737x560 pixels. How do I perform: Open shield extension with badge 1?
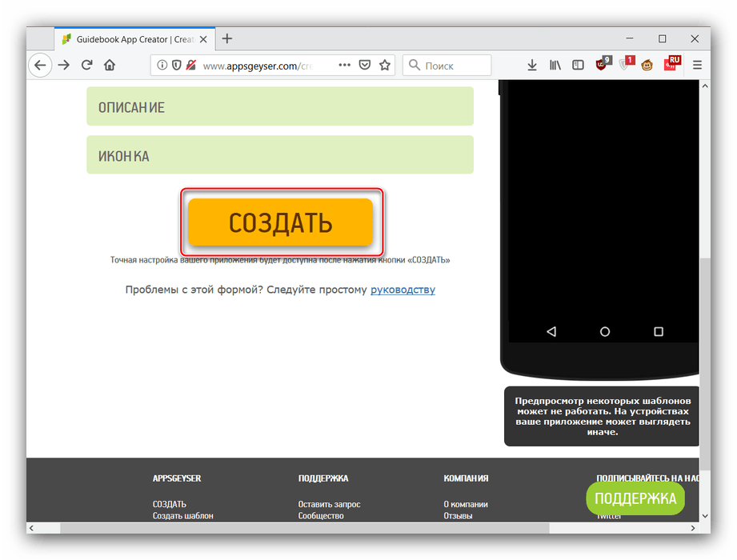click(627, 63)
